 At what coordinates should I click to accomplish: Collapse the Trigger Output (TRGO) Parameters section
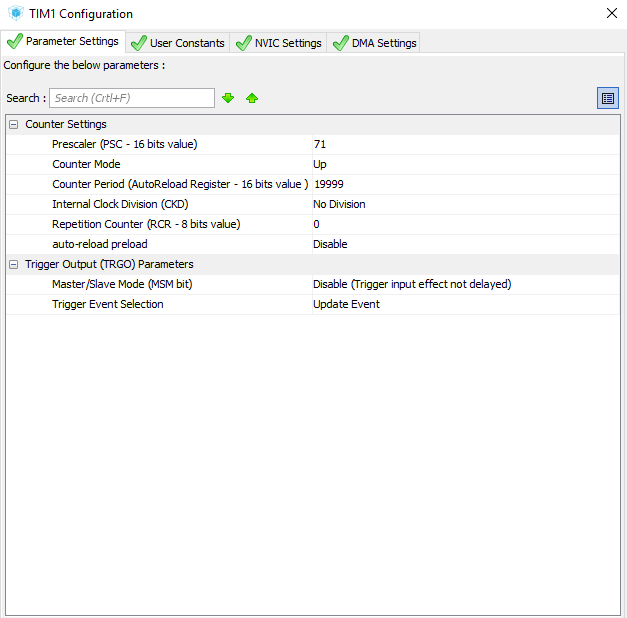tap(13, 264)
